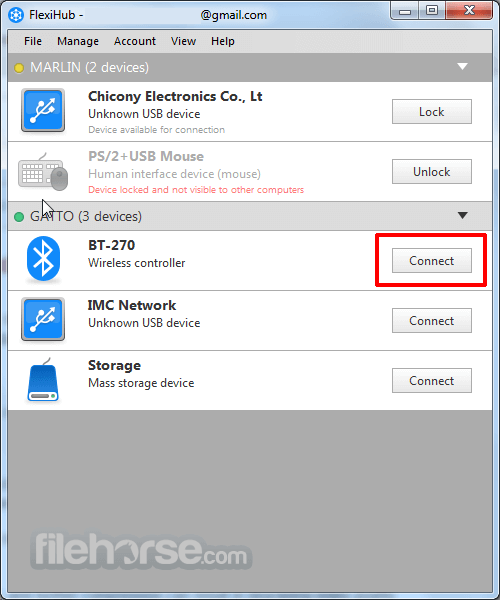
Task: Click the GATTO (3 devices) header
Action: click(x=250, y=216)
